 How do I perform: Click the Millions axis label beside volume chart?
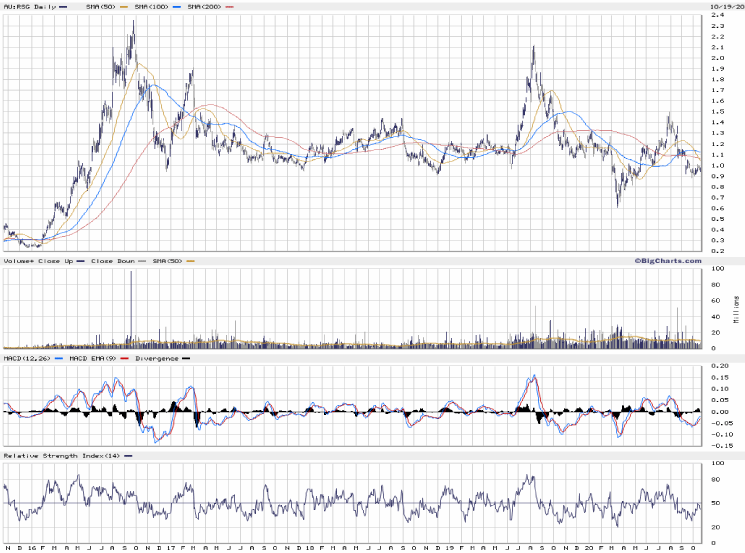click(x=736, y=309)
